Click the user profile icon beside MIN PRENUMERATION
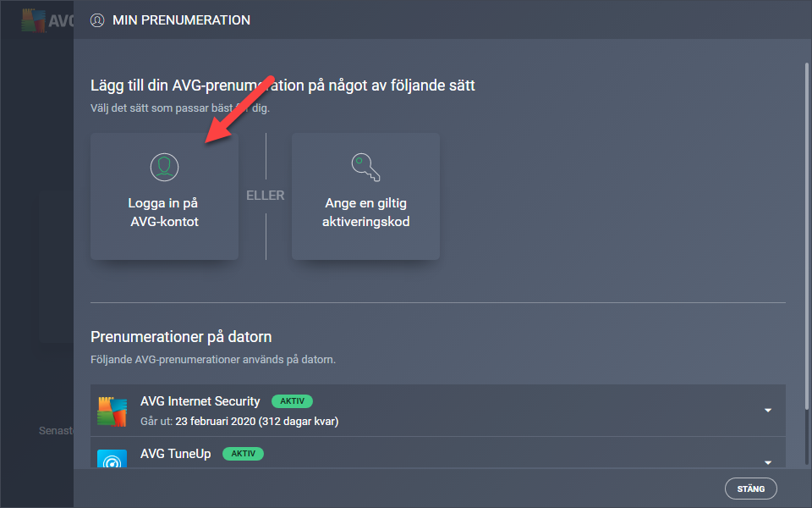The width and height of the screenshot is (812, 508). pos(97,20)
